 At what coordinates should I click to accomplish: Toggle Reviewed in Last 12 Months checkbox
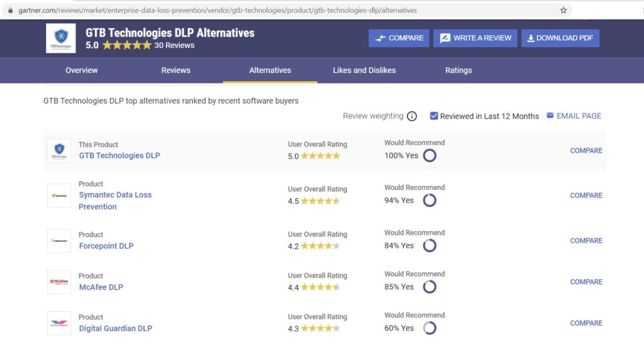(x=434, y=116)
